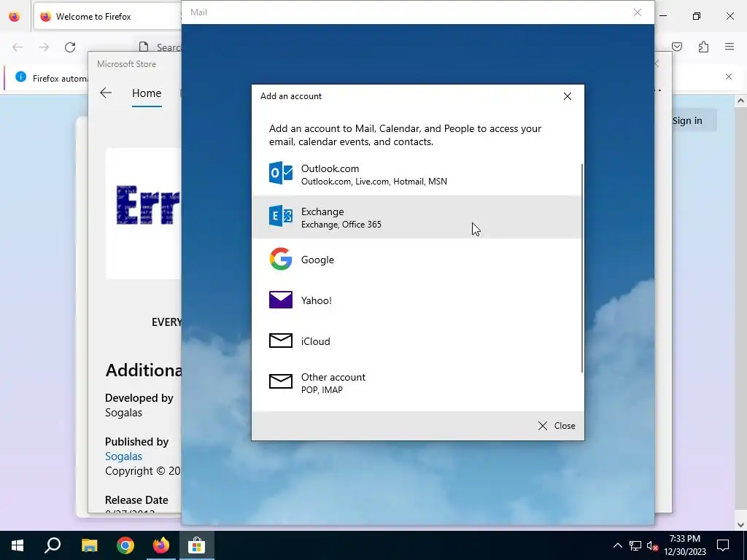Pick the Google account logo

pos(281,259)
